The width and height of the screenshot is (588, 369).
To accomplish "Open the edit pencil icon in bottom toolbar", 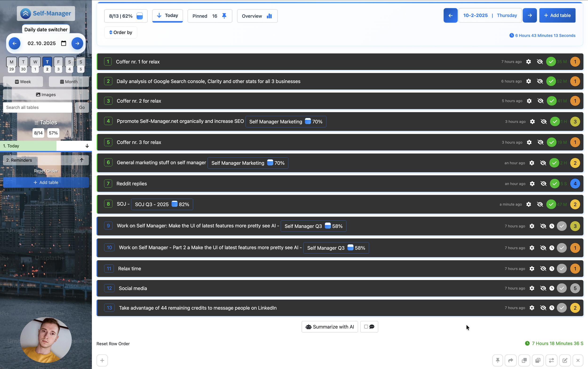I will [565, 360].
